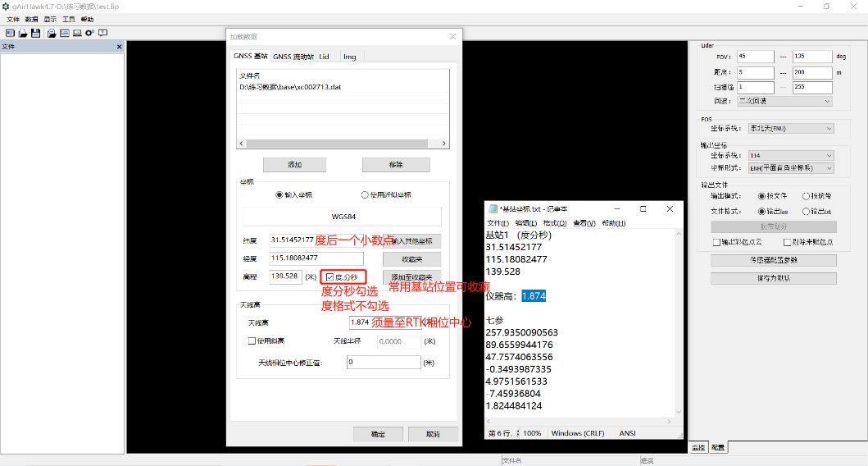Click the 传感器配置参数 button

click(x=774, y=260)
